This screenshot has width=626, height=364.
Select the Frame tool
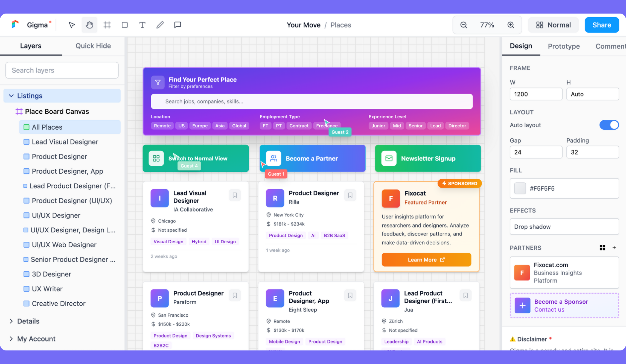pos(107,25)
